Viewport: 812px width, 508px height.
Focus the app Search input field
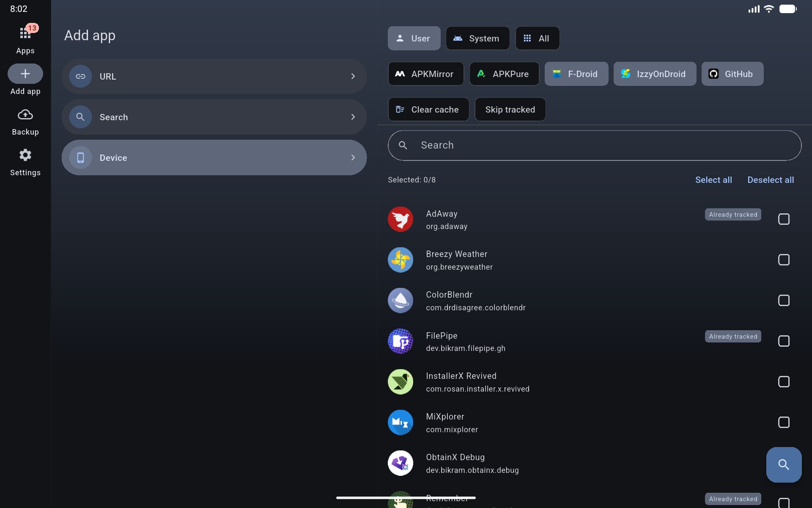pos(595,145)
